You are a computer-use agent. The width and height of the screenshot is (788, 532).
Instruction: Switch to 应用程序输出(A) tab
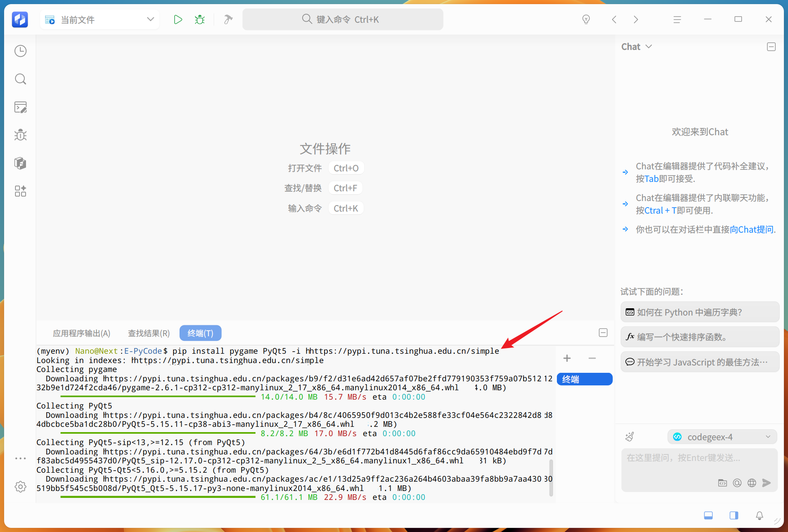click(82, 333)
